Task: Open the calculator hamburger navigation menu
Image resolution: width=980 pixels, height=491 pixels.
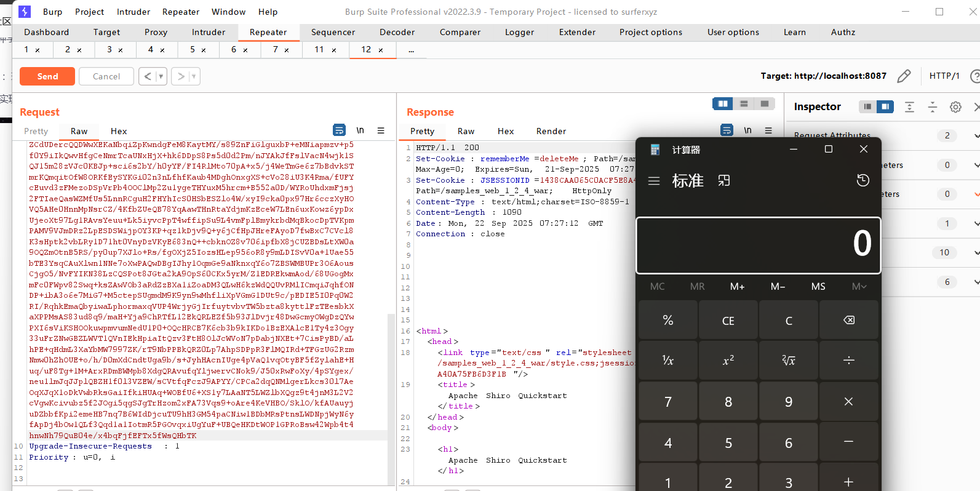Action: pos(654,181)
